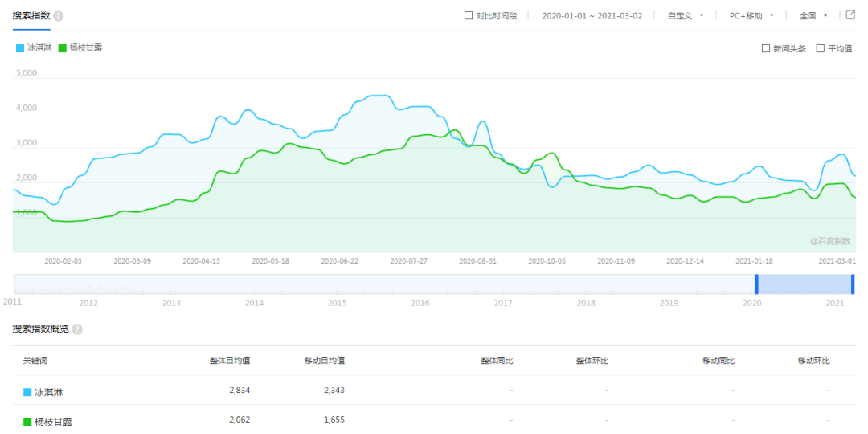The image size is (868, 434).
Task: Enable the 对比时间段 checkbox
Action: point(469,15)
